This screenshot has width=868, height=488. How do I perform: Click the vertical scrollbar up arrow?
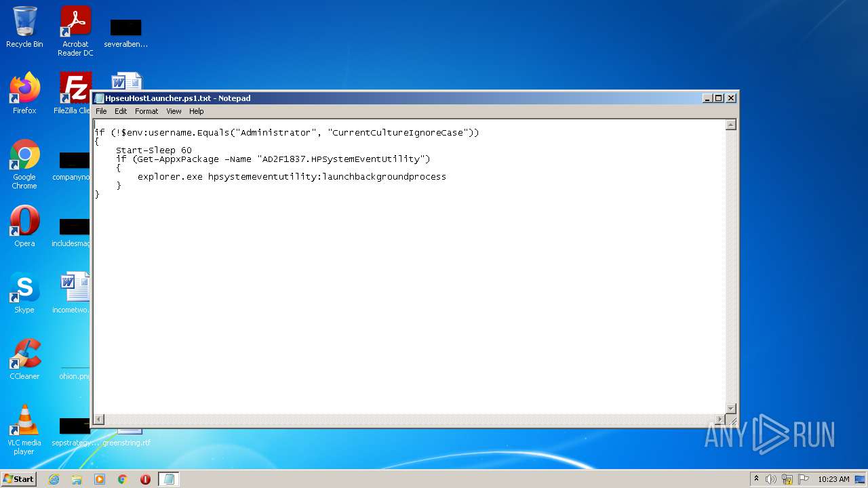coord(731,125)
